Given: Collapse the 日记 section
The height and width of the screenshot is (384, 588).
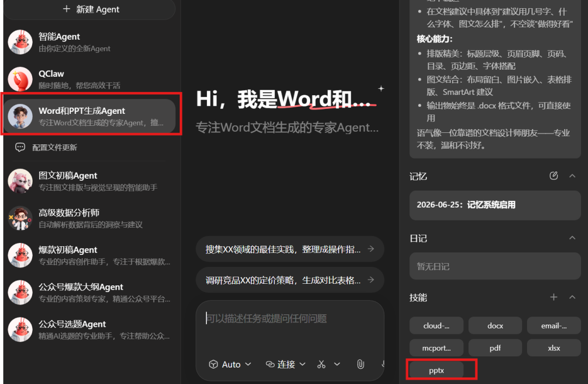Looking at the screenshot, I should click(x=572, y=237).
